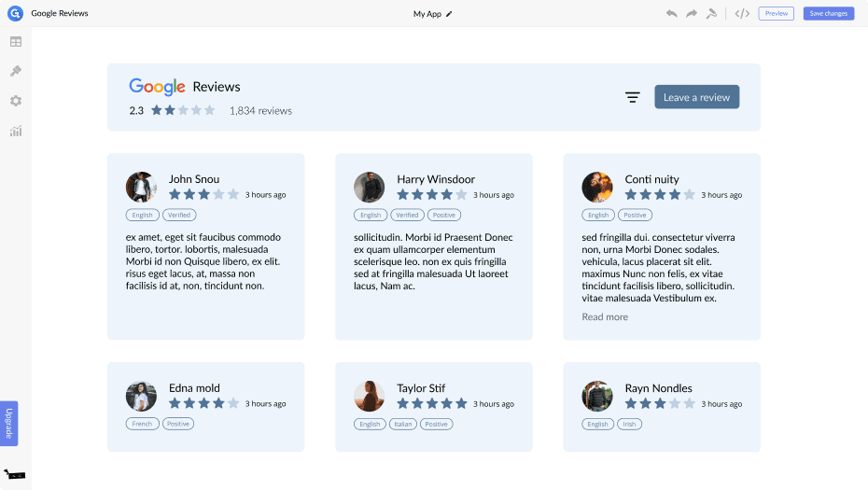Viewport: 868px width, 490px height.
Task: Click Harry Winsdoor's profile photo
Action: pos(370,187)
